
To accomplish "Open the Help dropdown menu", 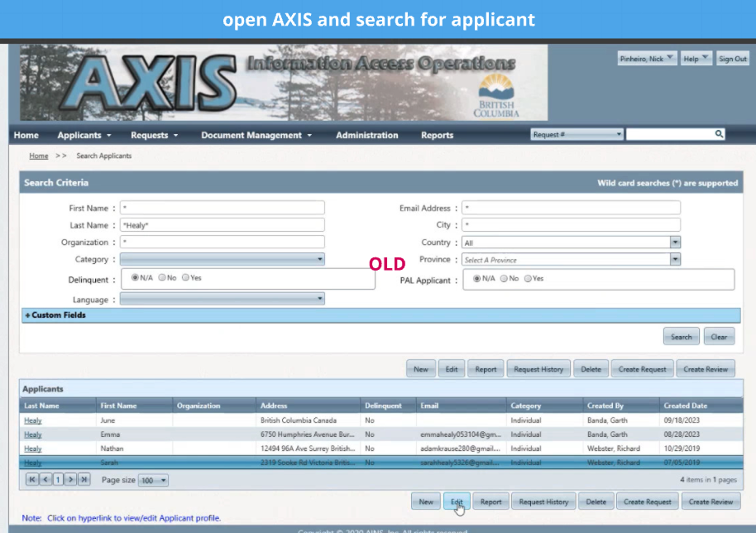I will (696, 59).
